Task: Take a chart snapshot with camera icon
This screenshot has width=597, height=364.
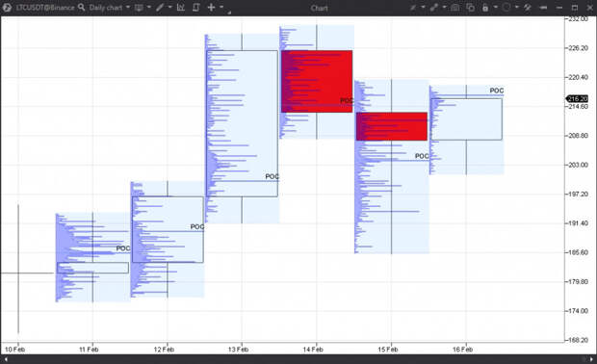Action: point(454,8)
